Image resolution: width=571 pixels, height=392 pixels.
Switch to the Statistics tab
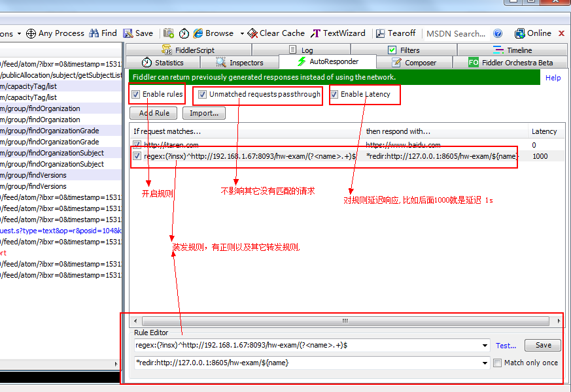coord(163,63)
